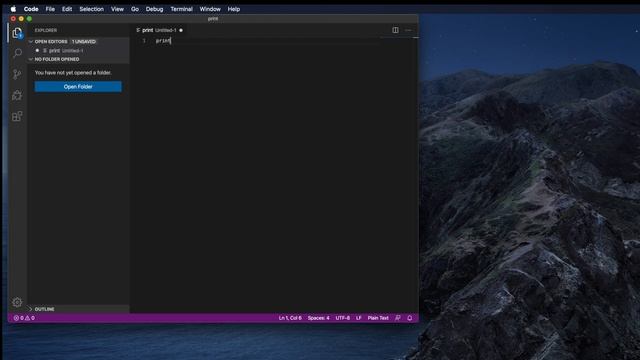This screenshot has width=640, height=360.
Task: Open the Debug menu
Action: click(x=154, y=9)
